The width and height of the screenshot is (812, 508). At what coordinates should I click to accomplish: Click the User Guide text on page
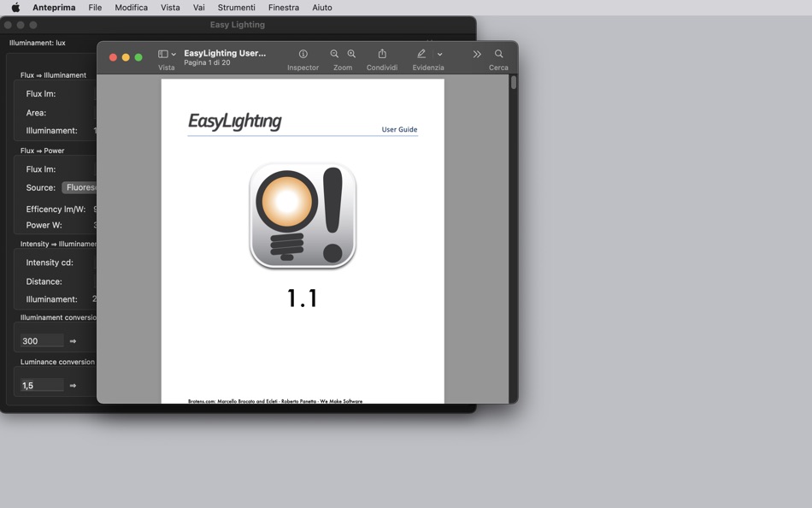pos(399,130)
